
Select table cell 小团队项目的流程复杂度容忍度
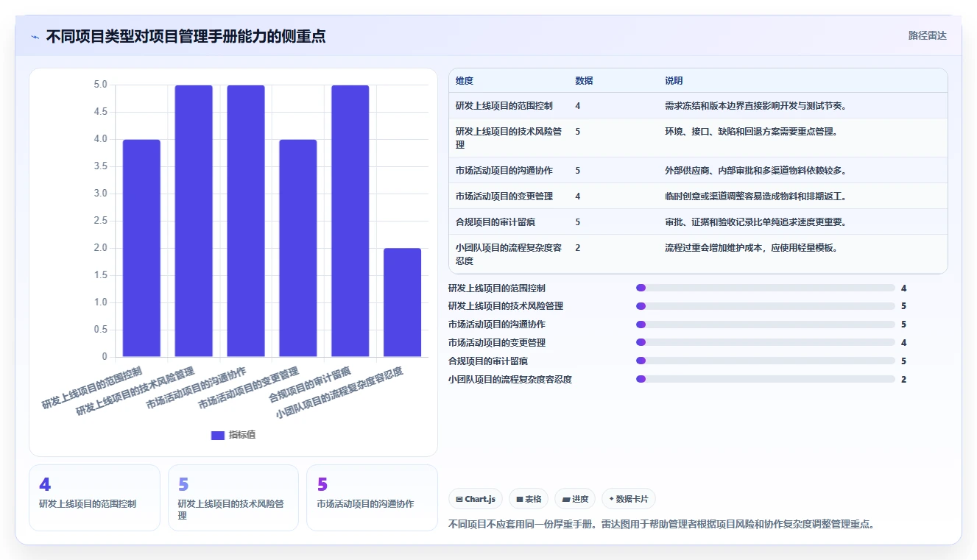pos(509,254)
